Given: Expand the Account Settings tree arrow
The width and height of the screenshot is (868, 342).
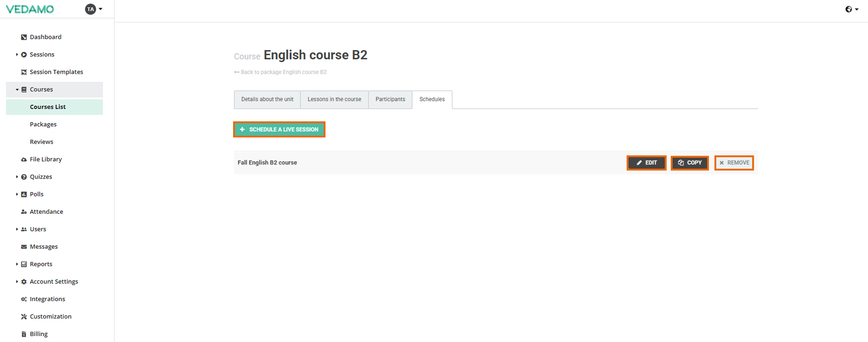Looking at the screenshot, I should point(17,282).
